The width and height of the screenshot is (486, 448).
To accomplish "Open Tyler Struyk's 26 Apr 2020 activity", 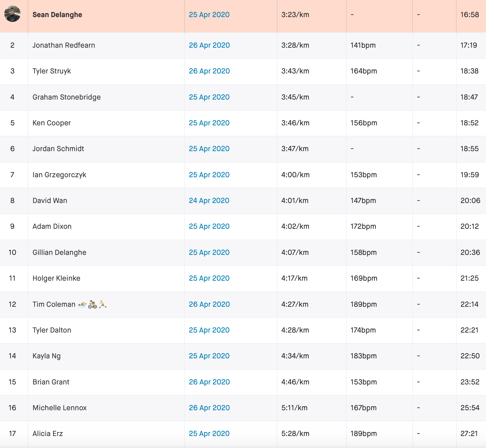I will point(209,71).
